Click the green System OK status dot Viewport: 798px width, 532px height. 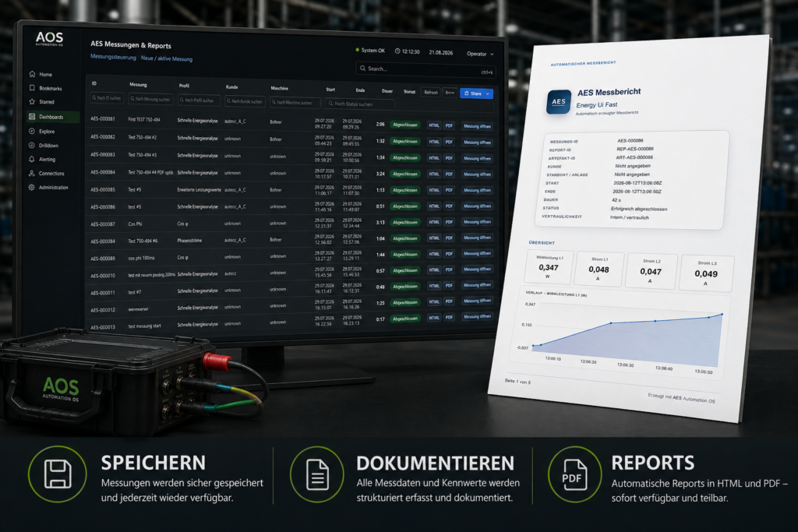coord(357,51)
